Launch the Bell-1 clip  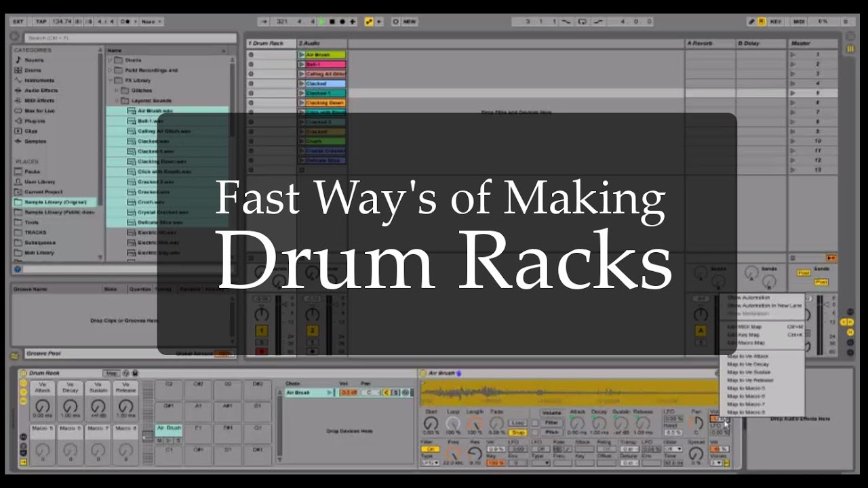pyautogui.click(x=302, y=64)
